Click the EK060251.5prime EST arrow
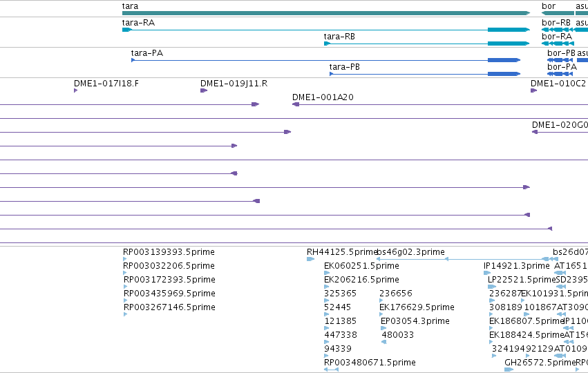Screen dimensions: 588x373 [327, 273]
